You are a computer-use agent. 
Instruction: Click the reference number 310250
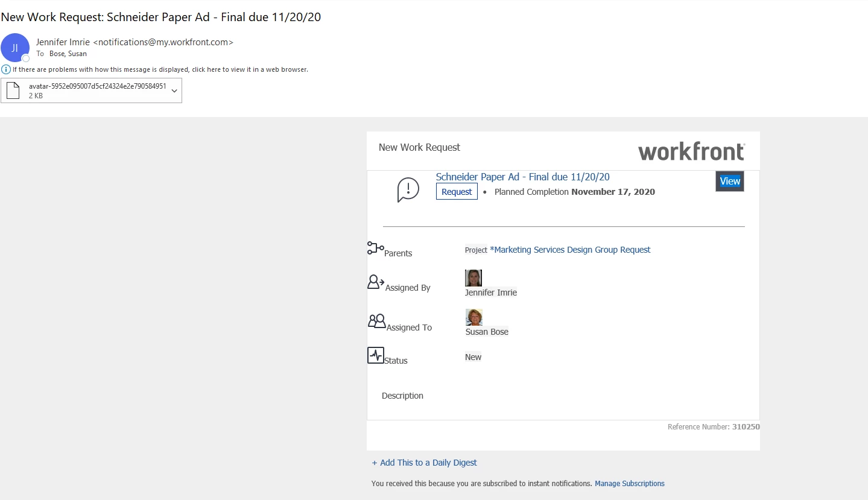746,427
